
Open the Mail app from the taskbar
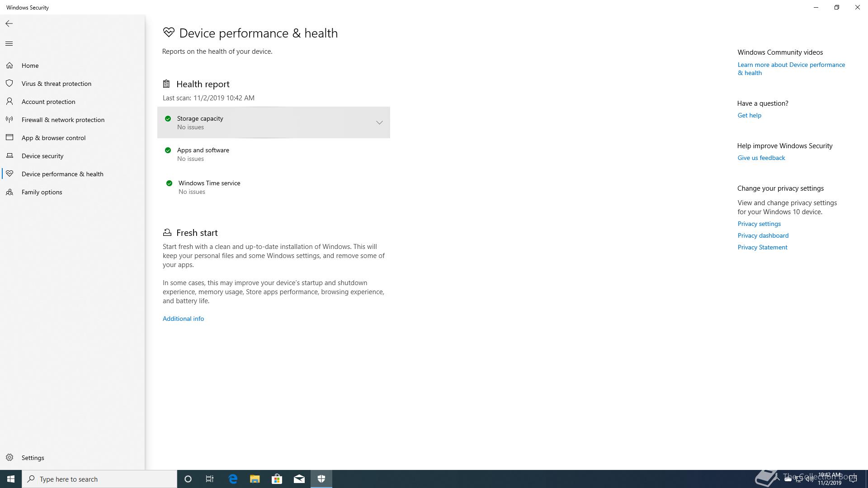[299, 479]
